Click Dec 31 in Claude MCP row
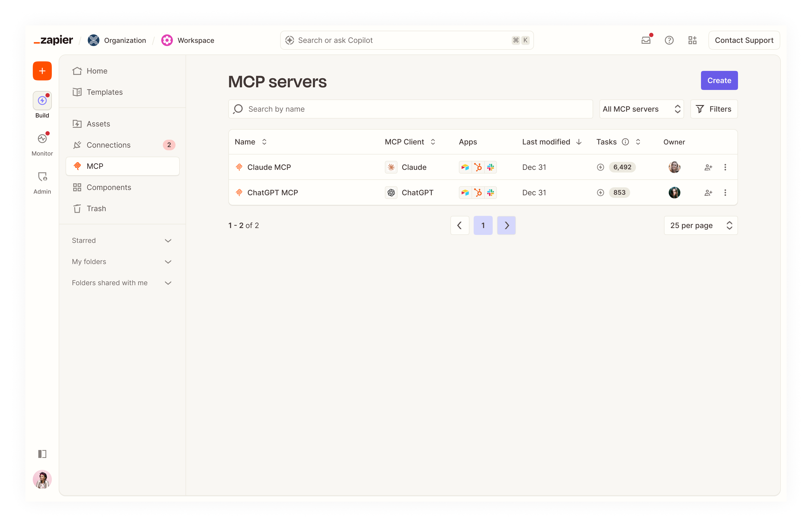 (x=534, y=167)
